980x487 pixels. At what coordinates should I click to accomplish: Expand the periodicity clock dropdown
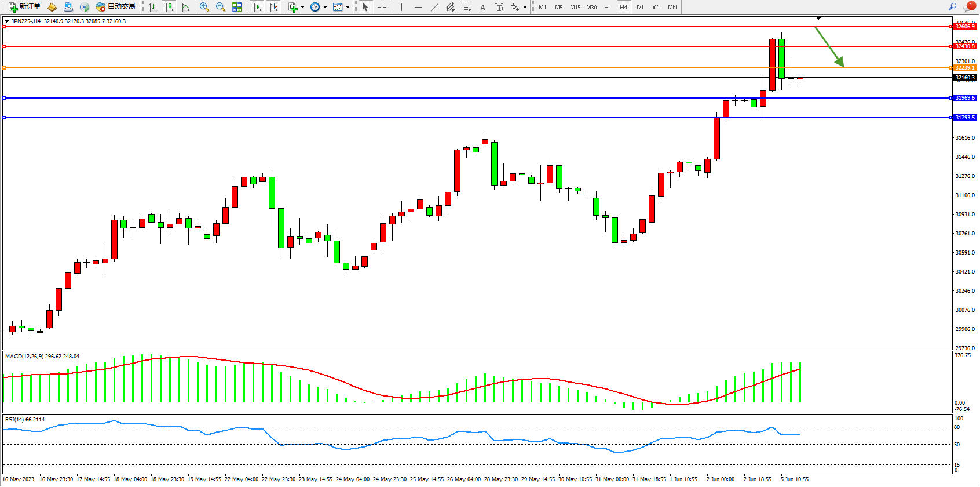[x=325, y=8]
